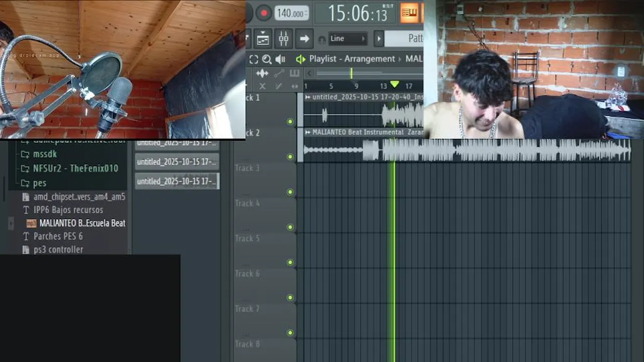Click the time display 15:06:13

[358, 14]
